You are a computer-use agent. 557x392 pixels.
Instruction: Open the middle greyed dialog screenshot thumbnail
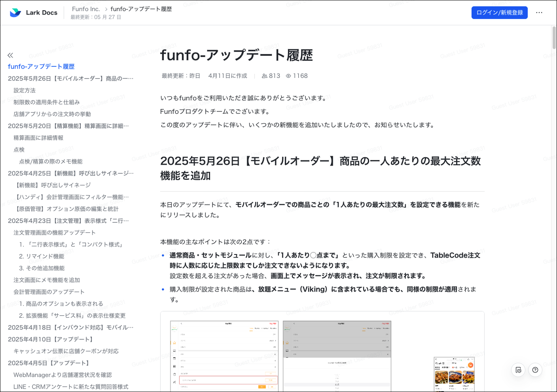click(x=337, y=356)
